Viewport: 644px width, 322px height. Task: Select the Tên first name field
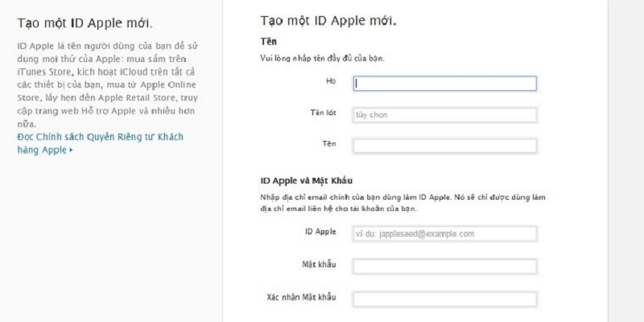(x=445, y=146)
